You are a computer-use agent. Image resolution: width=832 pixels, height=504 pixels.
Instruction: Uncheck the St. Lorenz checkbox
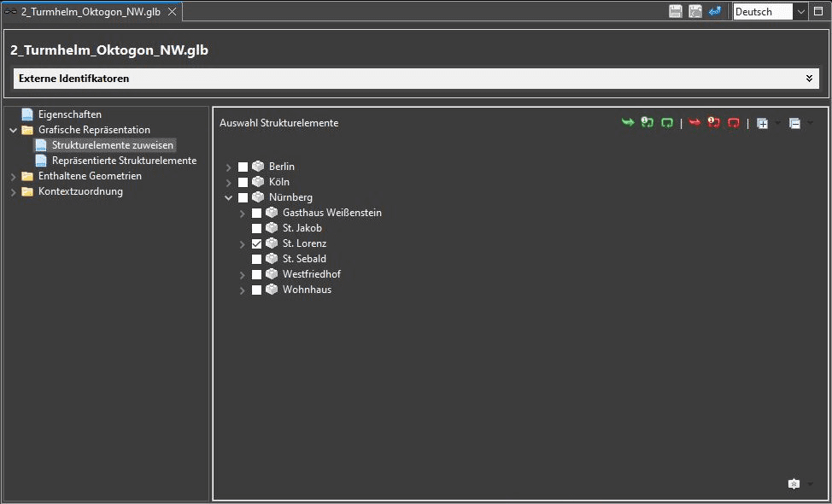(x=257, y=244)
